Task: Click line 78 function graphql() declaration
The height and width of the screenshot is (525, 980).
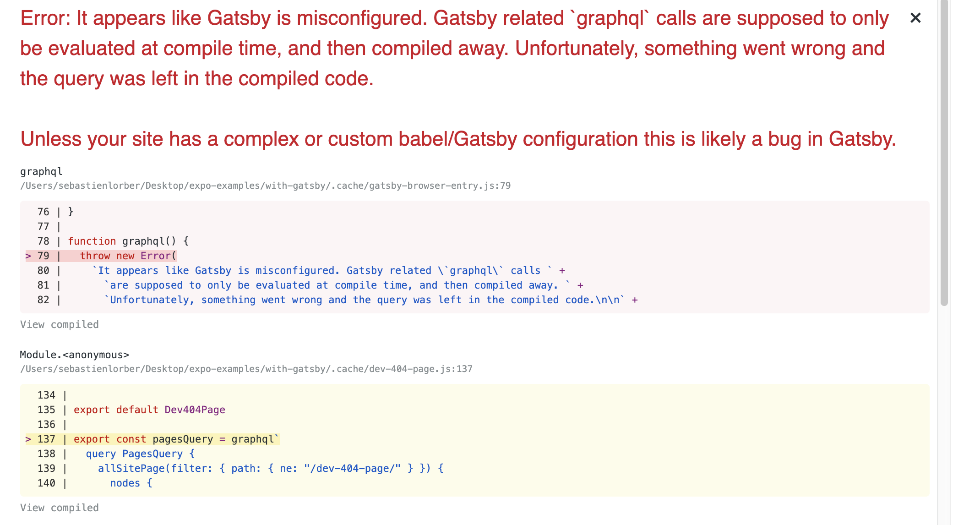Action: 128,241
